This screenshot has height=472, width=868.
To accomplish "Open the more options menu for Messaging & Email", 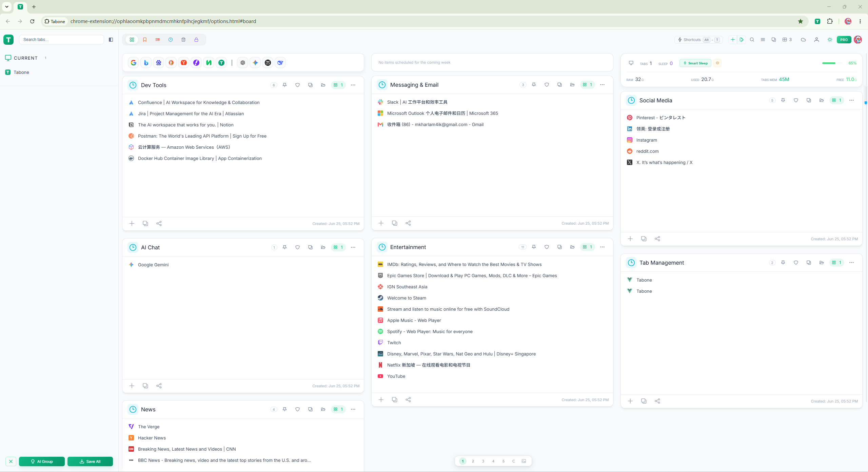I will [603, 85].
